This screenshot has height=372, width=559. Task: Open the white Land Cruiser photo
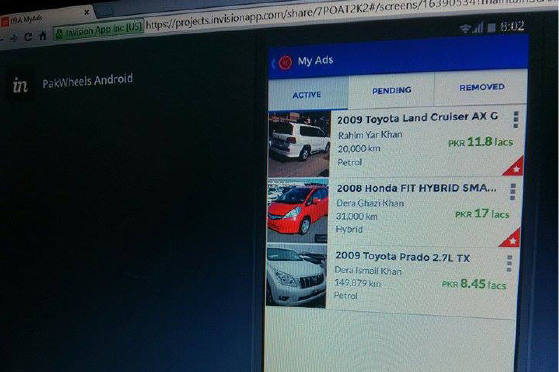pyautogui.click(x=299, y=144)
